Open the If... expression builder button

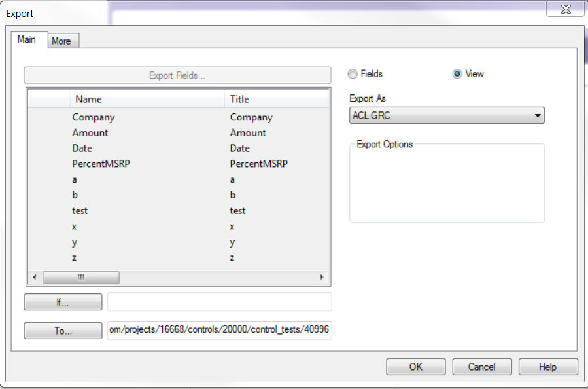tap(63, 302)
